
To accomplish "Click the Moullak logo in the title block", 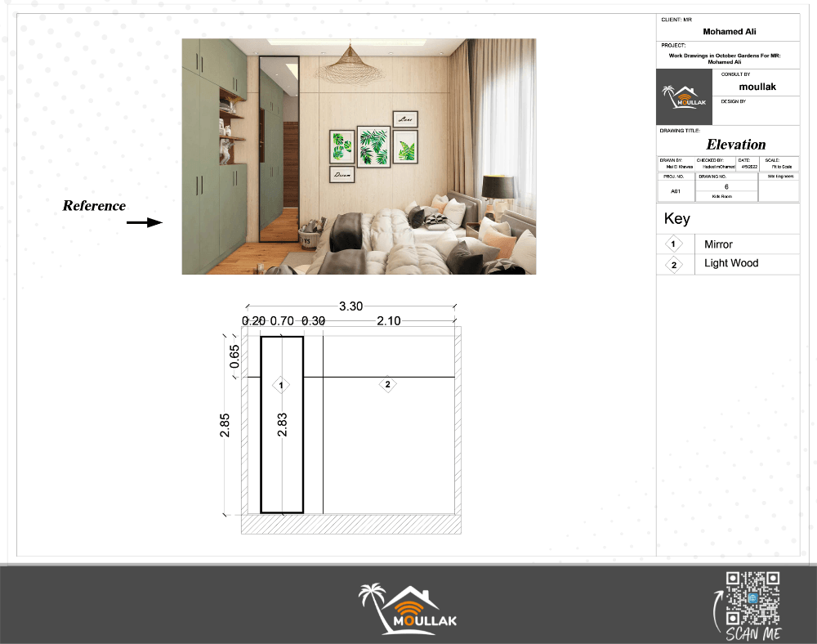I will 685,97.
